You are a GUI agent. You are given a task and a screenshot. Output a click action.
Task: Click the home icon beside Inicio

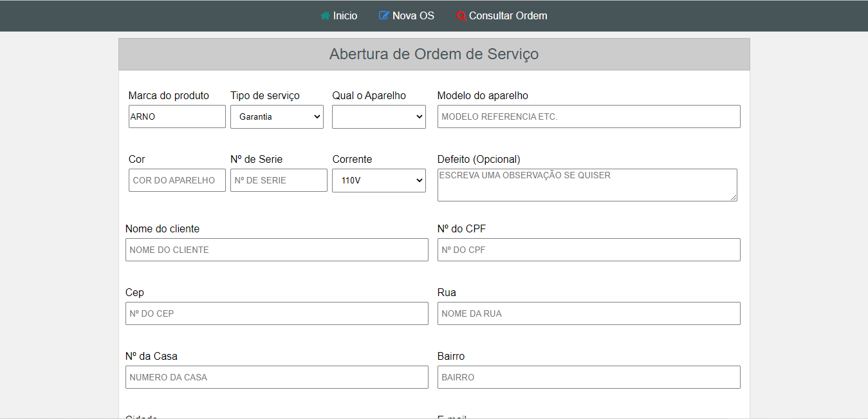coord(326,15)
